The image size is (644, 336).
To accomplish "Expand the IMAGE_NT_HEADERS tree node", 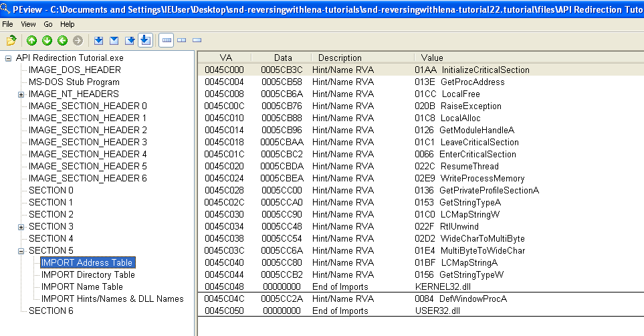I will click(21, 94).
